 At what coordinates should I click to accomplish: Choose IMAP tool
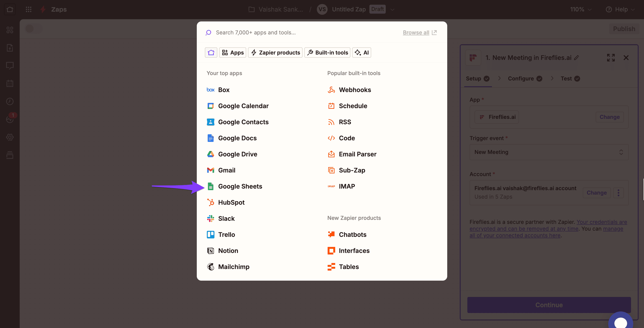tap(341, 186)
